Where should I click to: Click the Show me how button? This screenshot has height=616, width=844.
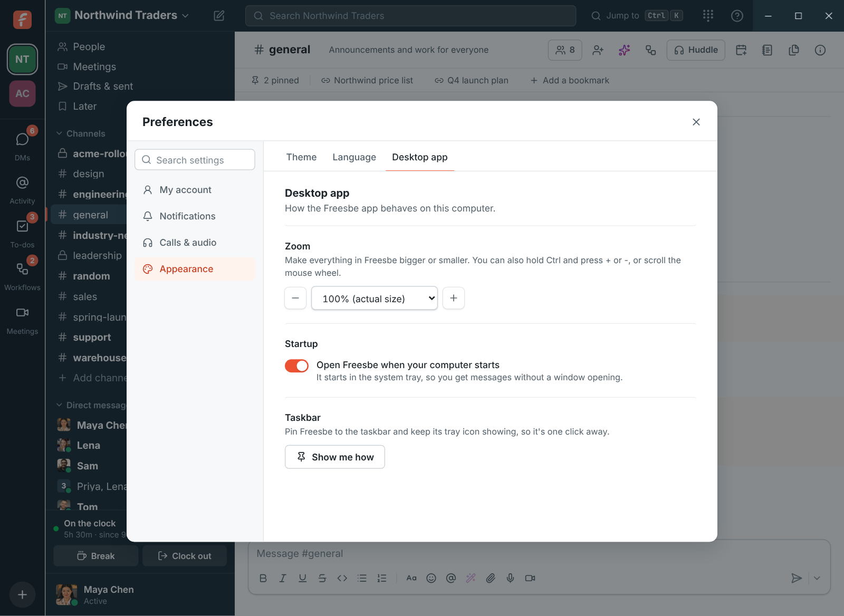pos(335,457)
